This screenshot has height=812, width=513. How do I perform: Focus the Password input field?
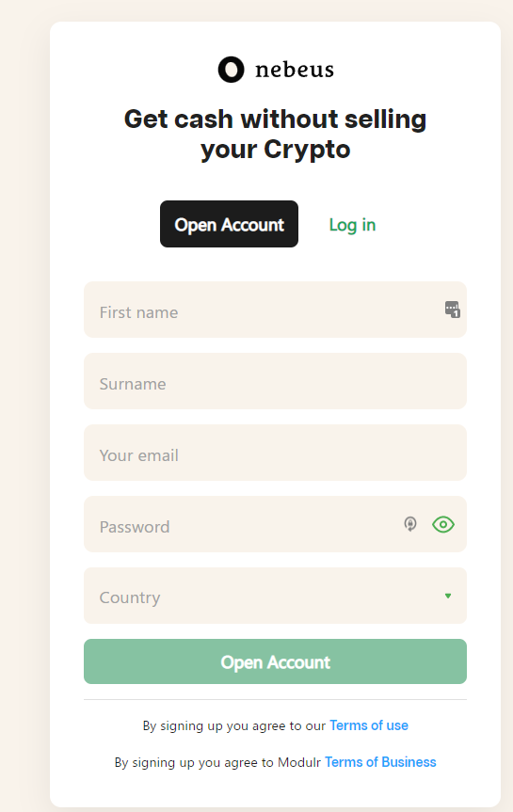tap(275, 524)
